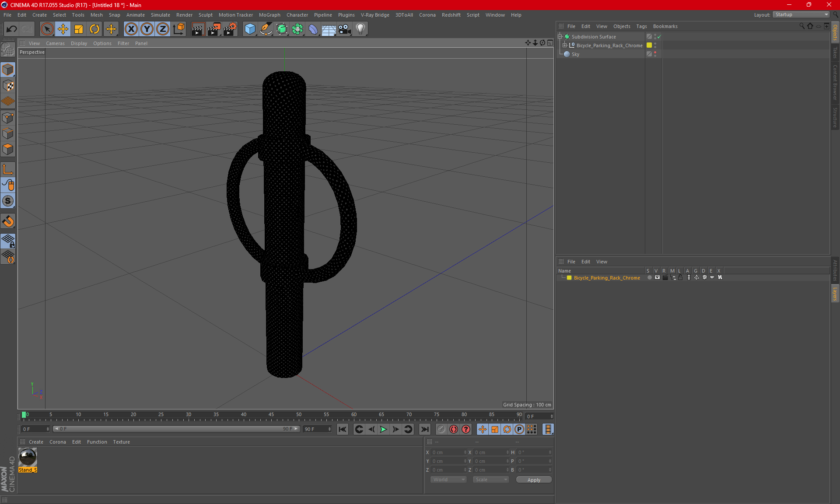Add a Floor environment object
Screen dimensions: 840x504
tap(329, 29)
